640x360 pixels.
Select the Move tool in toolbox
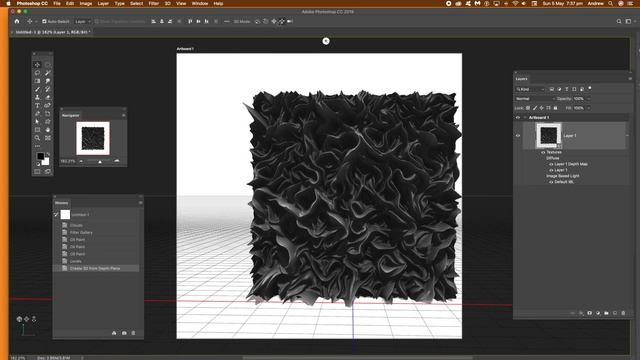pos(37,64)
